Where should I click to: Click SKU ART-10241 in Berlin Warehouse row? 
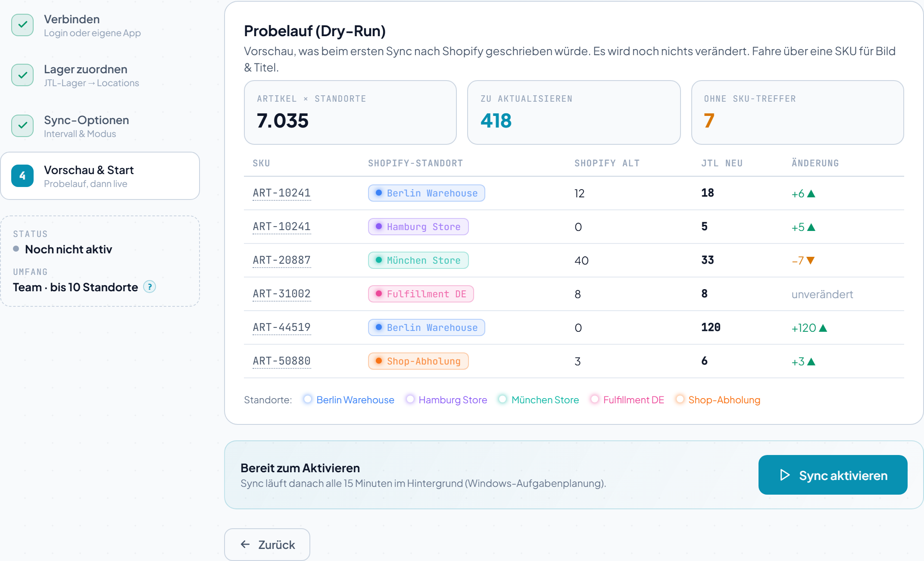tap(281, 193)
